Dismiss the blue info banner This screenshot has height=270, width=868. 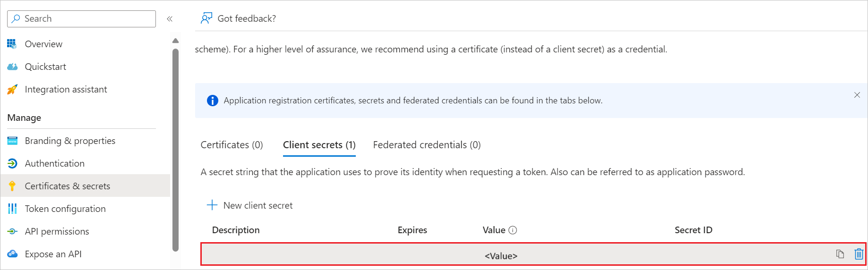857,95
